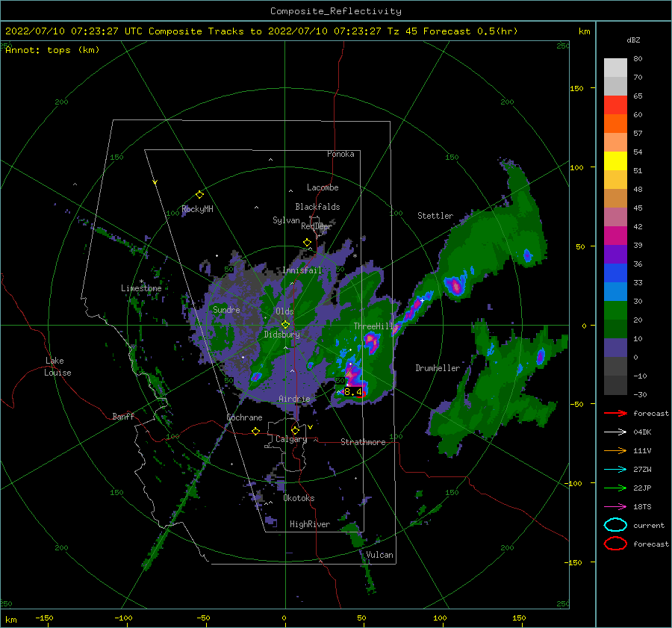The width and height of the screenshot is (672, 628).
Task: Select the white 04DK arrow legend icon
Action: coord(615,432)
